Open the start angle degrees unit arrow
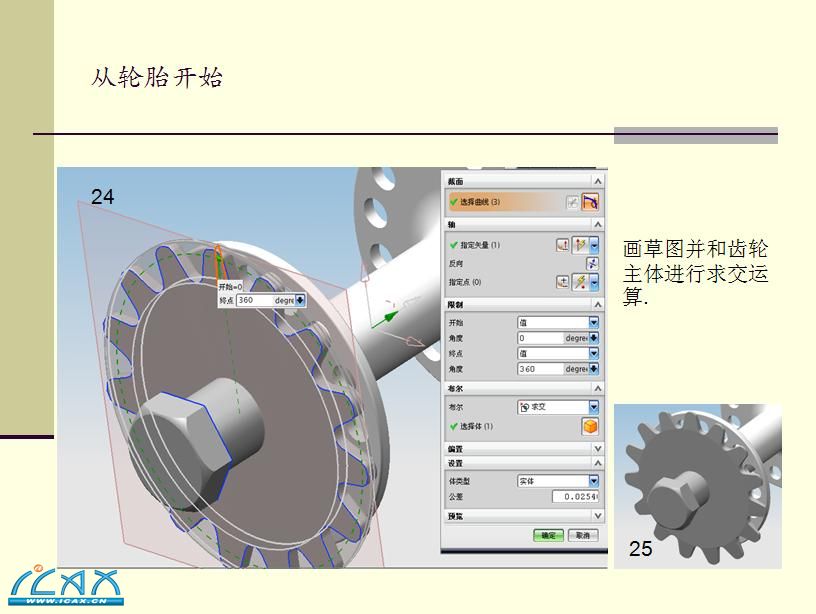Image resolution: width=816 pixels, height=614 pixels. coord(594,338)
